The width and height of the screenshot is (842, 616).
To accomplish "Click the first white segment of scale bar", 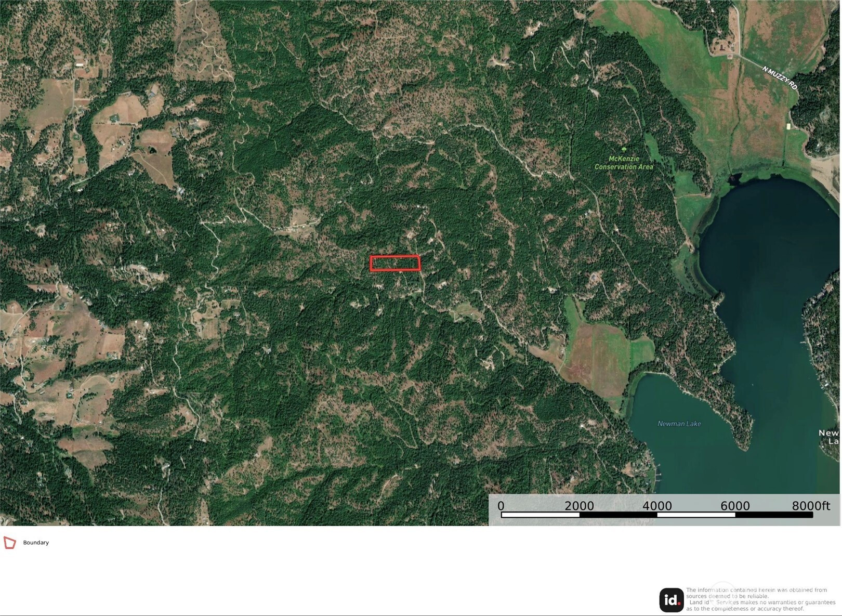I will pyautogui.click(x=540, y=515).
